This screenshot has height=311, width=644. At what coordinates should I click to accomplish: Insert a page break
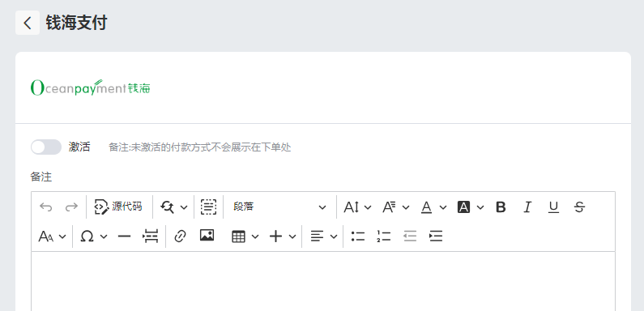151,236
